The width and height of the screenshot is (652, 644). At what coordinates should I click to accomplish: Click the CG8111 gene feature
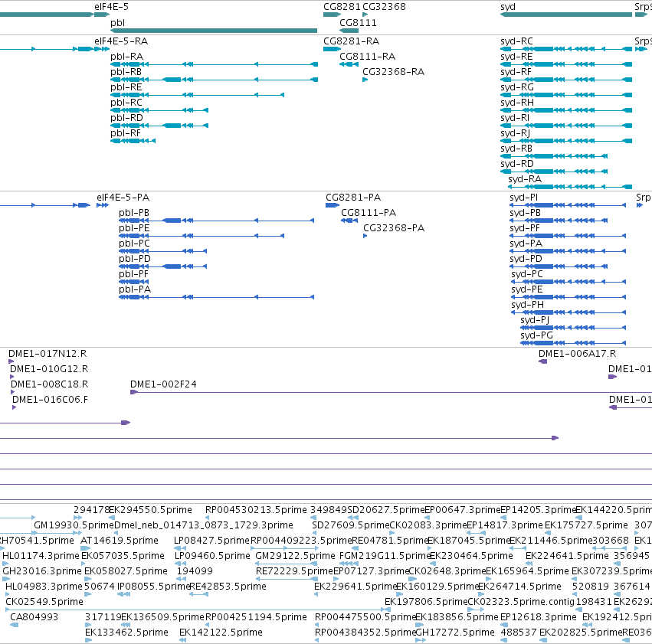pos(349,31)
